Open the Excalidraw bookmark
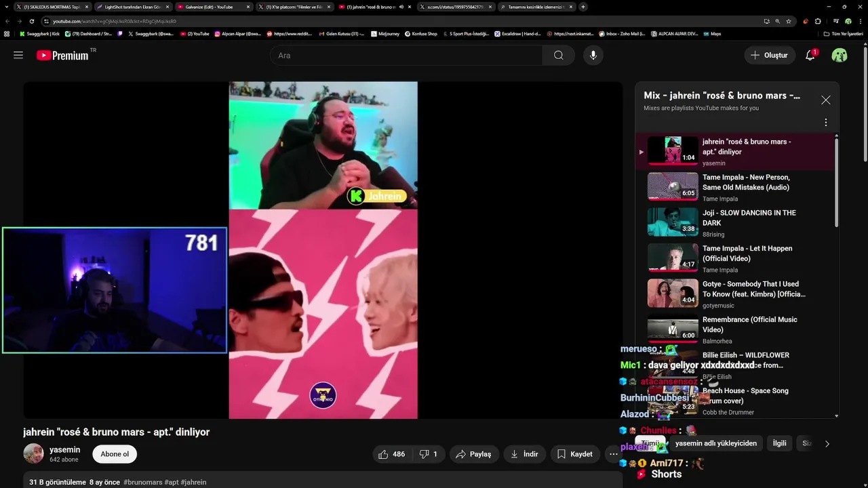 tap(517, 33)
